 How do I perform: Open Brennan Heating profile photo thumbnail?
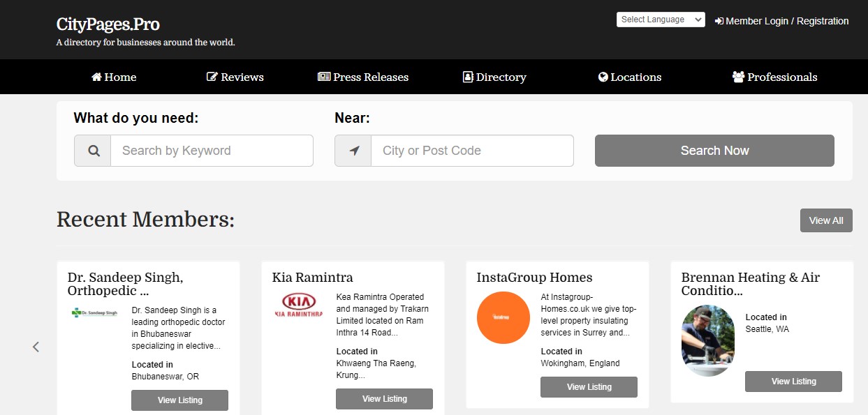707,340
